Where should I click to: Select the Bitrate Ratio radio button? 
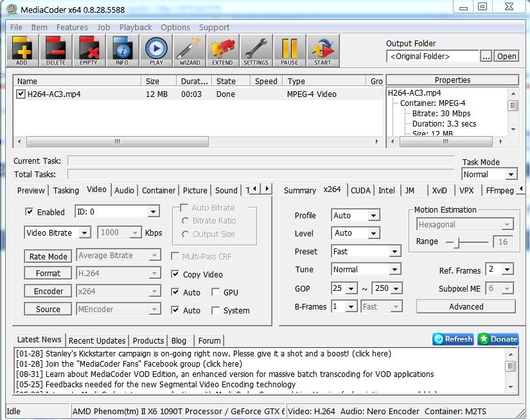pos(185,221)
